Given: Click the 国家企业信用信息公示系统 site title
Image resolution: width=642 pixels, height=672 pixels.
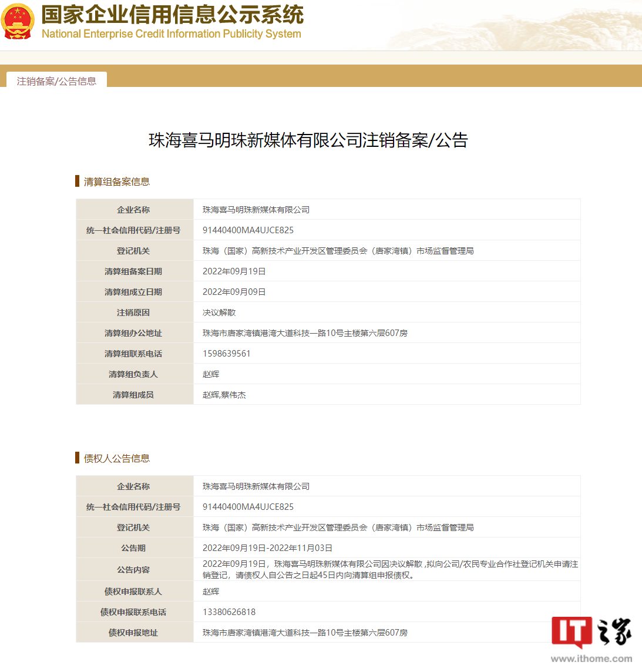Looking at the screenshot, I should point(173,15).
